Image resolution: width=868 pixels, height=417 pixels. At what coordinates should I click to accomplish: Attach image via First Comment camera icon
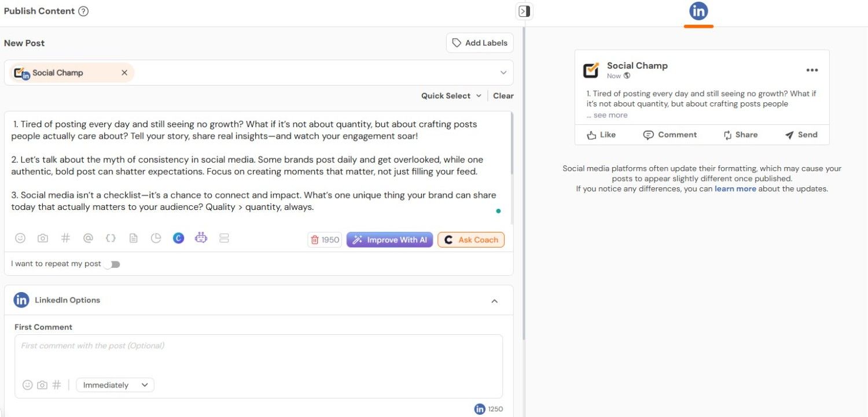tap(42, 385)
